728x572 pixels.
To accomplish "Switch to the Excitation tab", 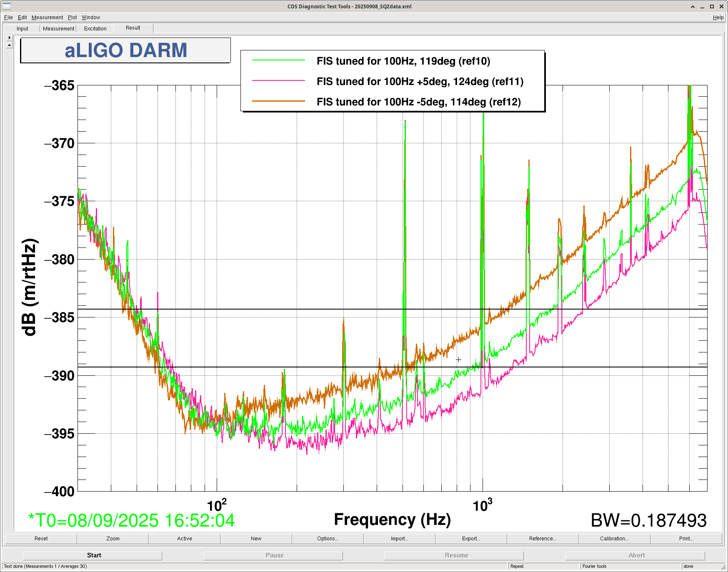I will [95, 29].
